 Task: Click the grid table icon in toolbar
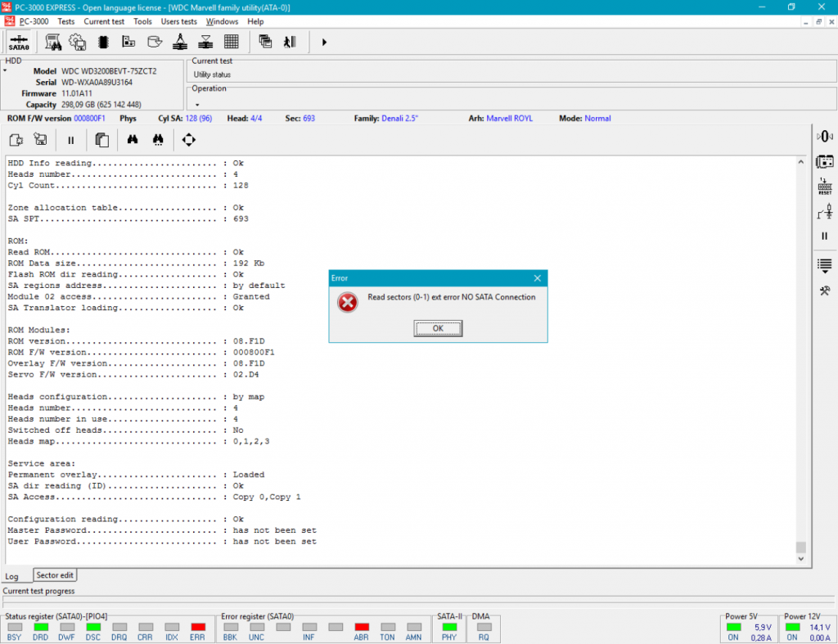(232, 42)
